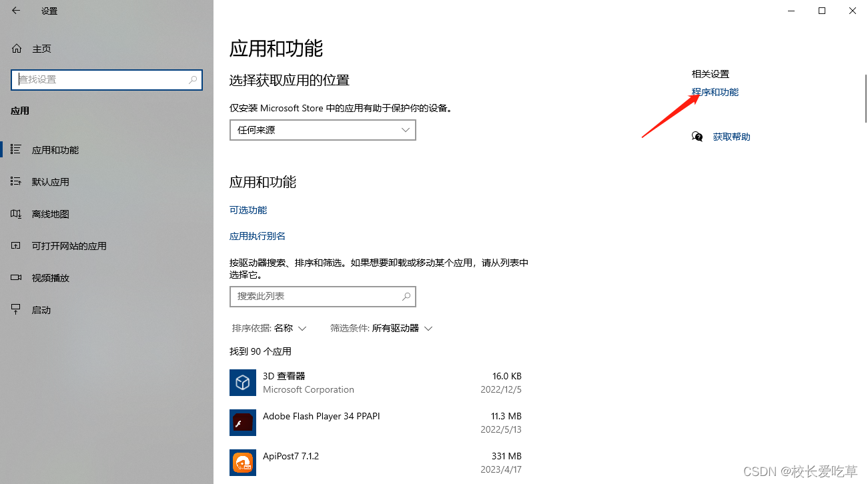Open the 离线地图 sidebar icon
868x484 pixels.
click(16, 213)
